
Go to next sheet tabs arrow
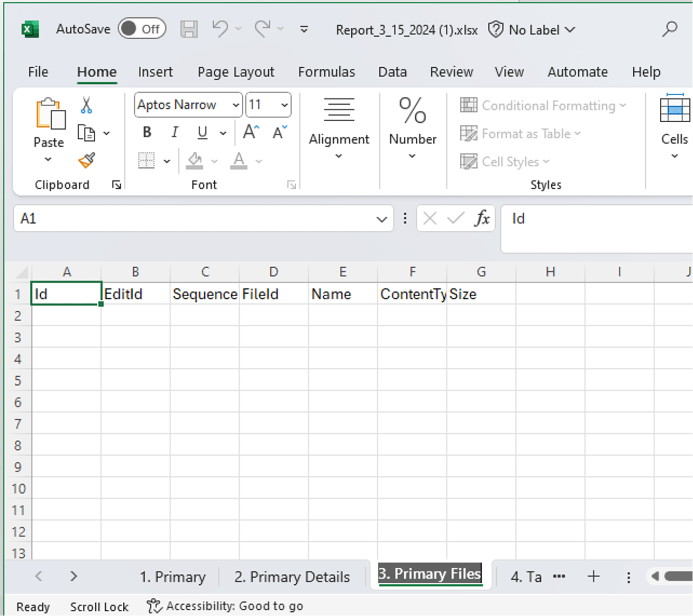coord(73,577)
